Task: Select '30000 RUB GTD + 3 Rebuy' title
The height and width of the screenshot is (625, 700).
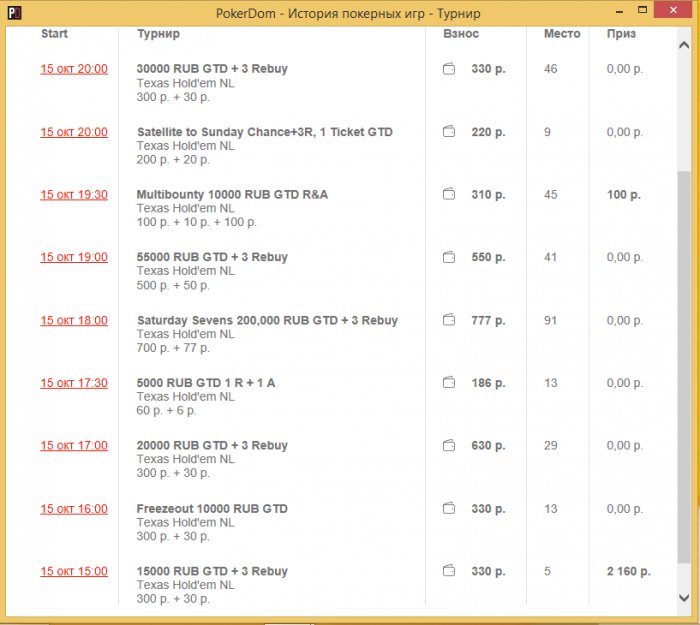Action: 212,69
